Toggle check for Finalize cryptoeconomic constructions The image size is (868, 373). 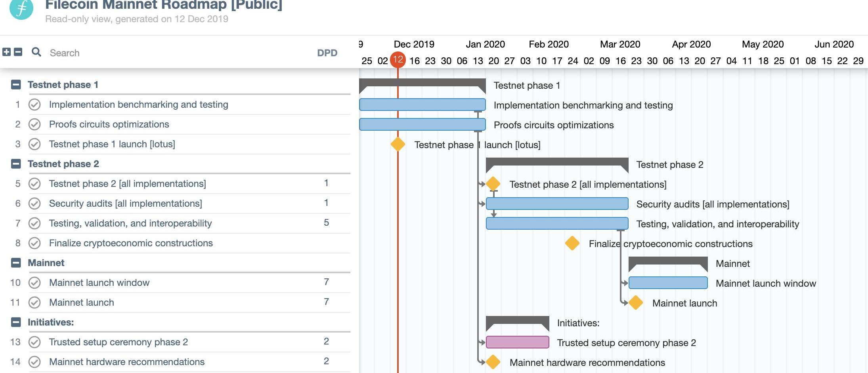pyautogui.click(x=34, y=243)
